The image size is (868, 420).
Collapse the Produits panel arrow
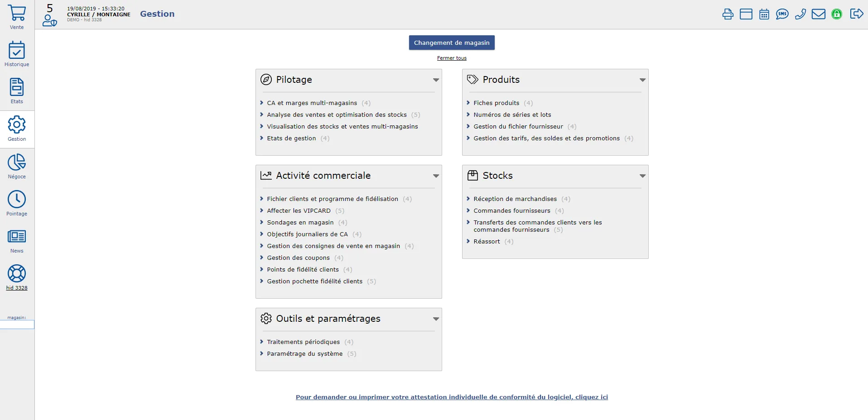tap(642, 80)
